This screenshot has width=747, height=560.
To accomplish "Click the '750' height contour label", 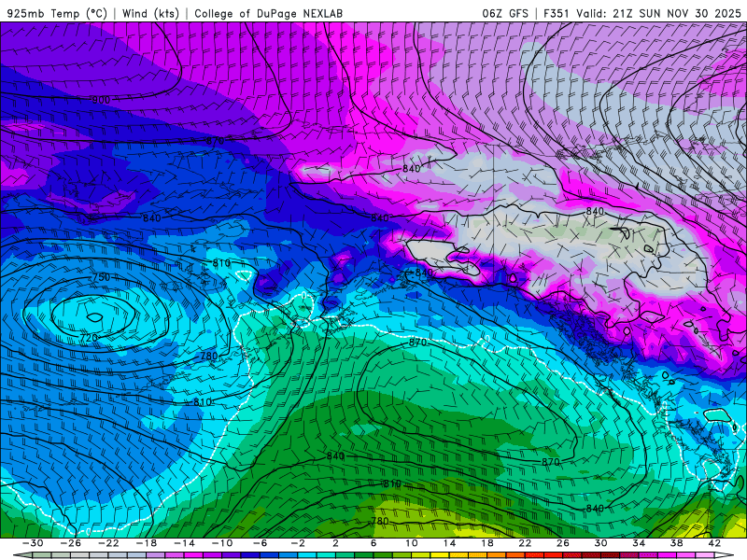I will pyautogui.click(x=101, y=277).
